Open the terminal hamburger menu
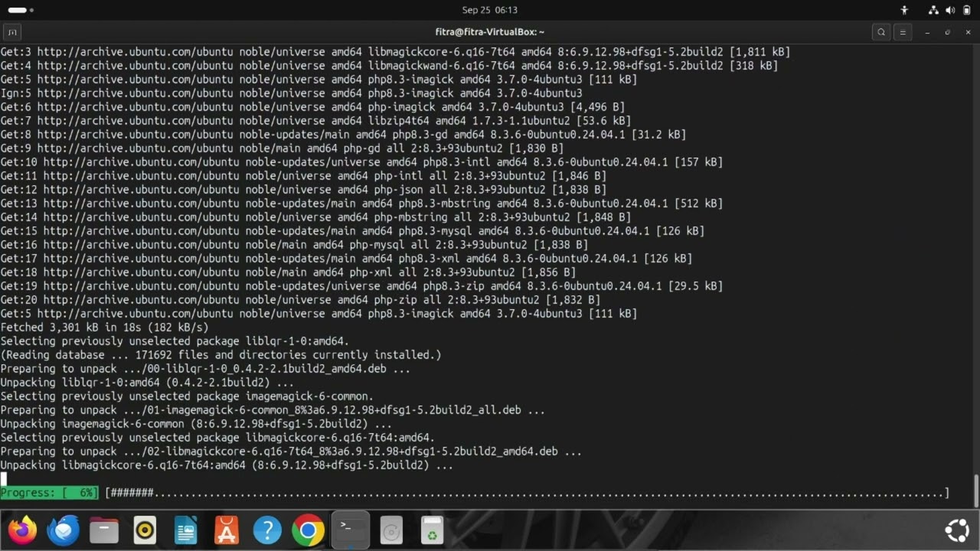Image resolution: width=980 pixels, height=551 pixels. point(903,32)
